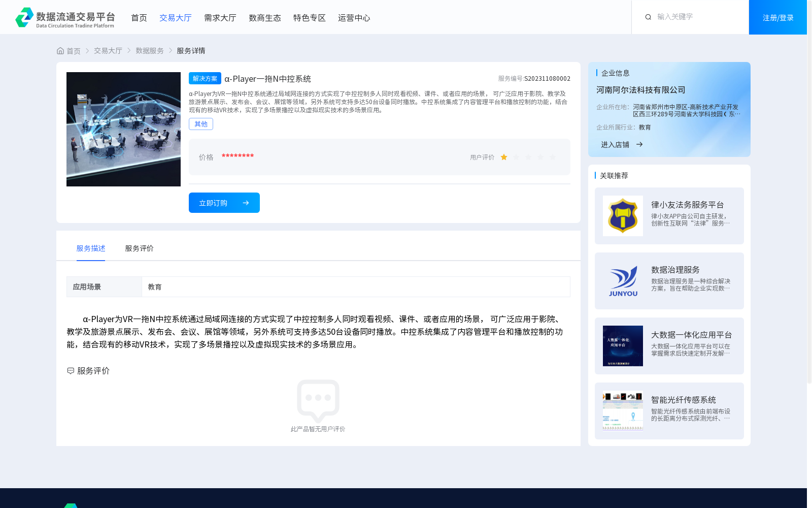The height and width of the screenshot is (508, 812).
Task: Click the 此产品暂无用户评价 message
Action: coord(318,429)
